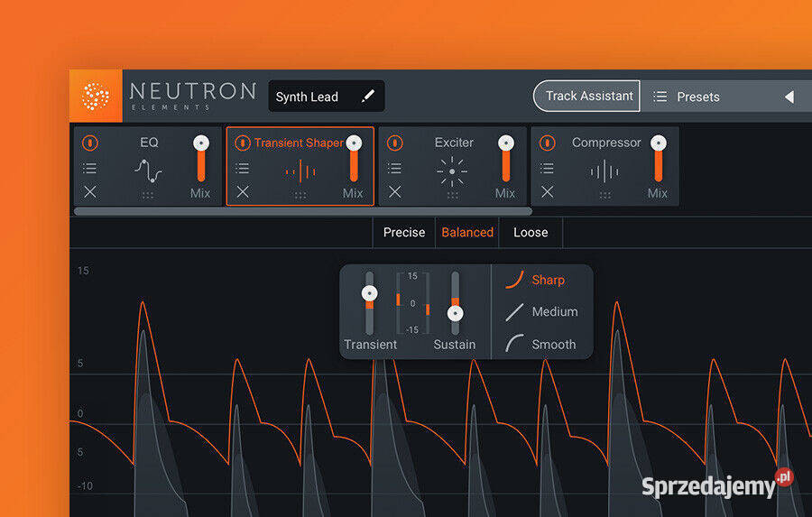Open the Exciter module preset list icon
The width and height of the screenshot is (812, 517).
point(394,168)
